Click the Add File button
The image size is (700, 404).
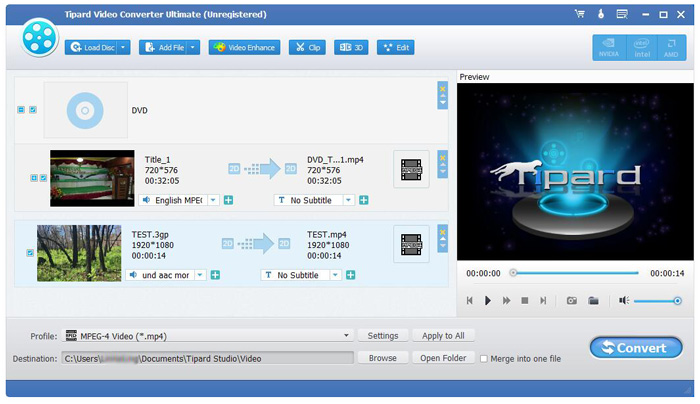click(164, 47)
